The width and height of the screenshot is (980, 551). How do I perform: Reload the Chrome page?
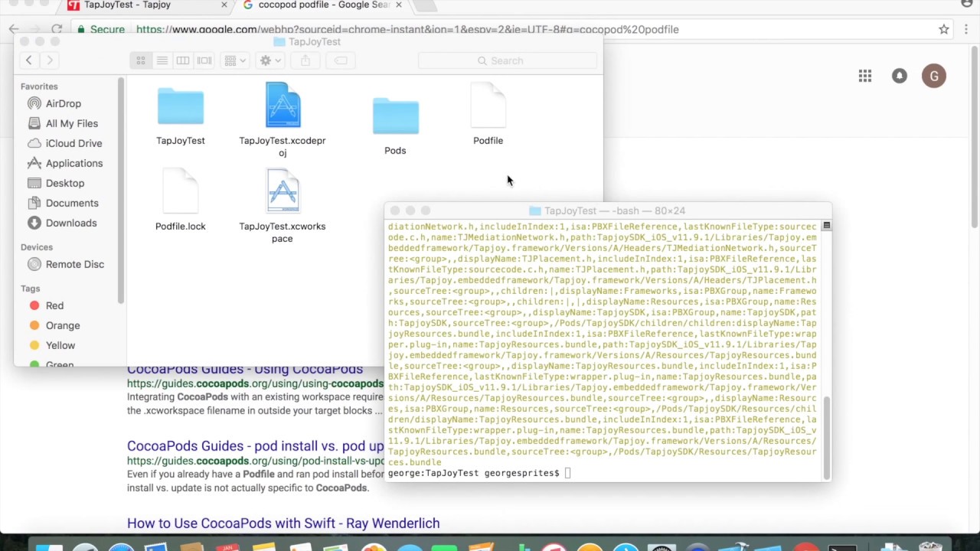[57, 29]
